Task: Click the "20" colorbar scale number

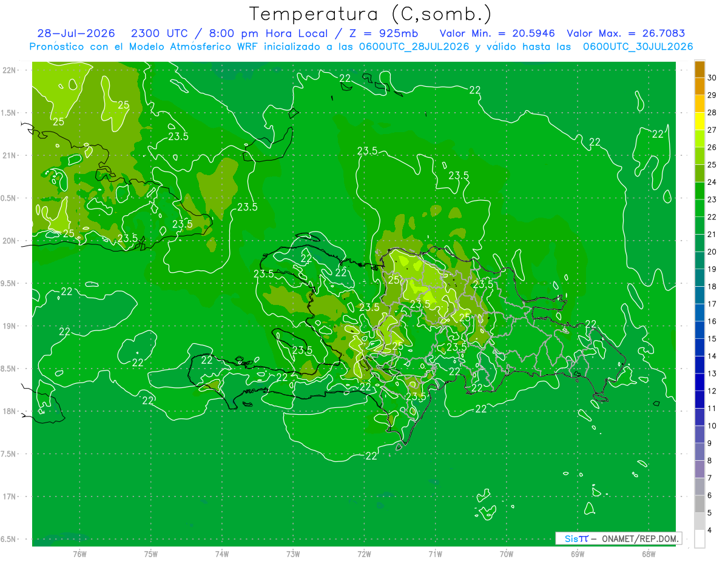Action: (x=712, y=252)
